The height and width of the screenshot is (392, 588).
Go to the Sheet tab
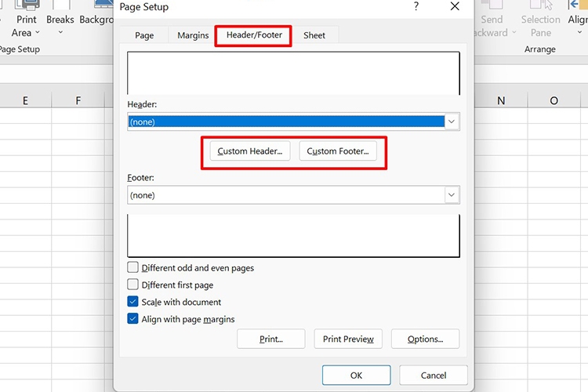click(314, 35)
